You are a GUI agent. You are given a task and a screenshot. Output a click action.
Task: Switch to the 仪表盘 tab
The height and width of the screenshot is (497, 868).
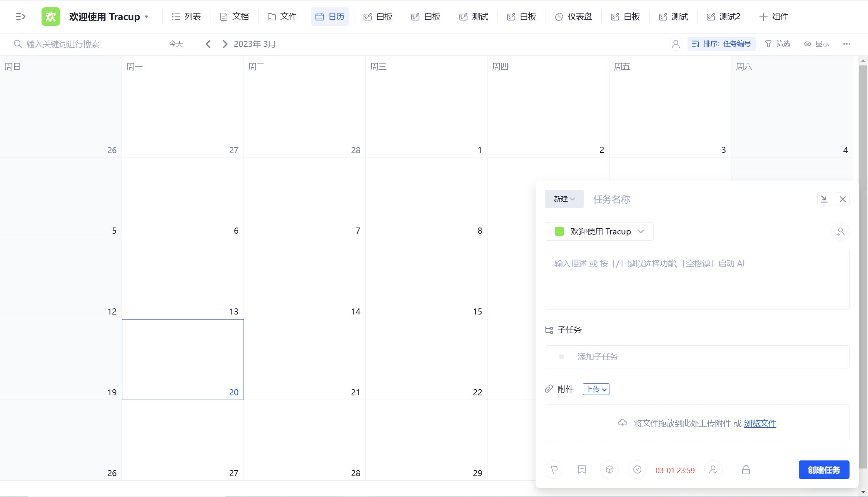click(574, 17)
